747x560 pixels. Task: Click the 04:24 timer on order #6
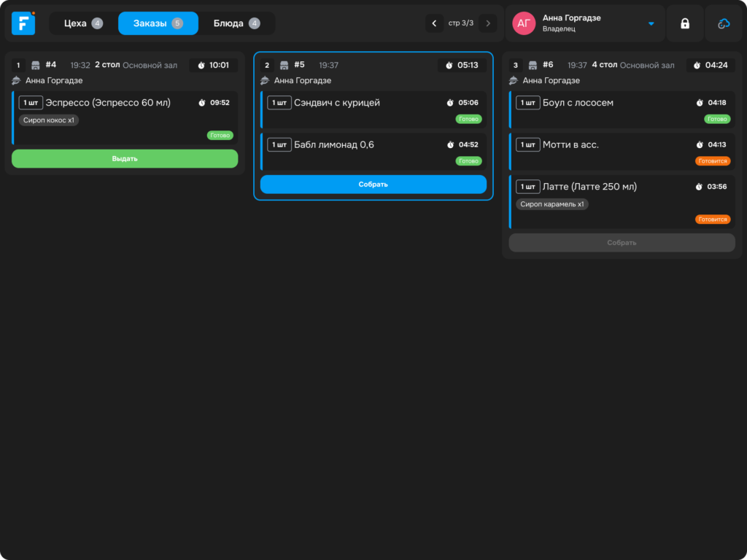click(711, 65)
